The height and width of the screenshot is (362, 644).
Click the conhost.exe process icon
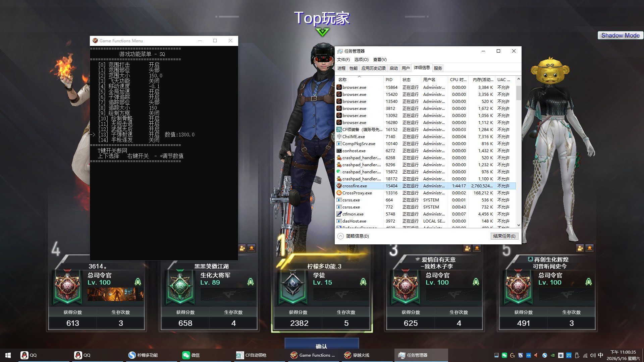[339, 150]
